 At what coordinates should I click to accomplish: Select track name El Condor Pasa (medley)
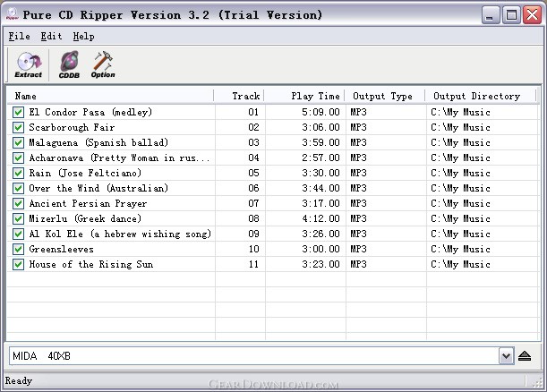(x=90, y=112)
